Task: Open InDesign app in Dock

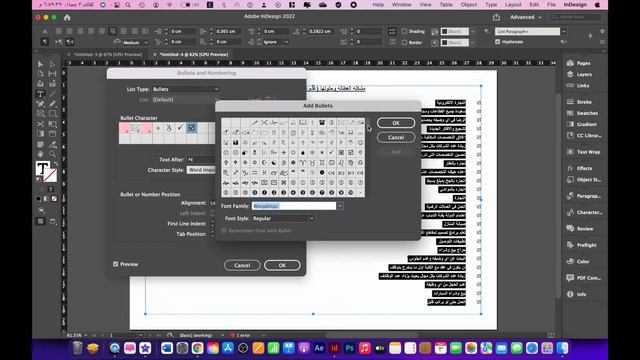Action: (334, 348)
